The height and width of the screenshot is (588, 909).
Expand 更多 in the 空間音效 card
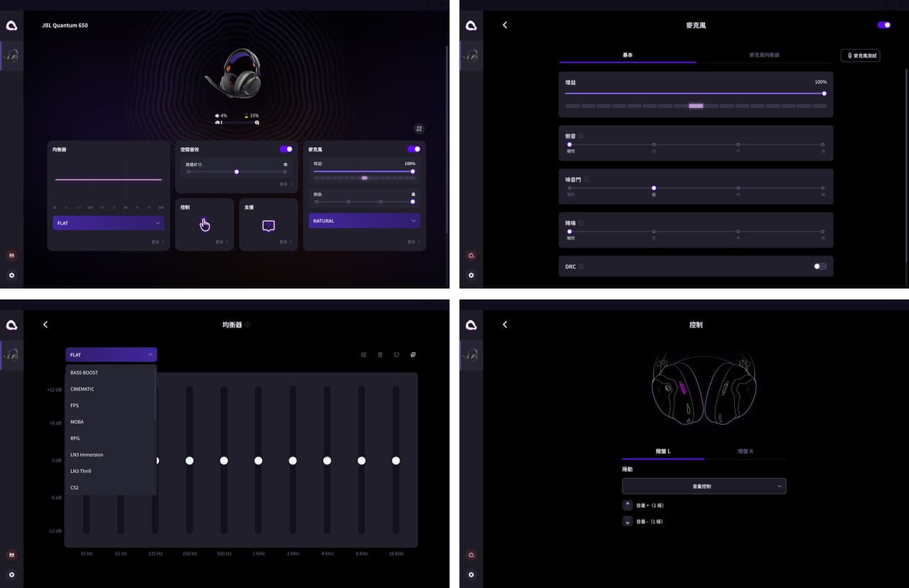click(x=285, y=184)
